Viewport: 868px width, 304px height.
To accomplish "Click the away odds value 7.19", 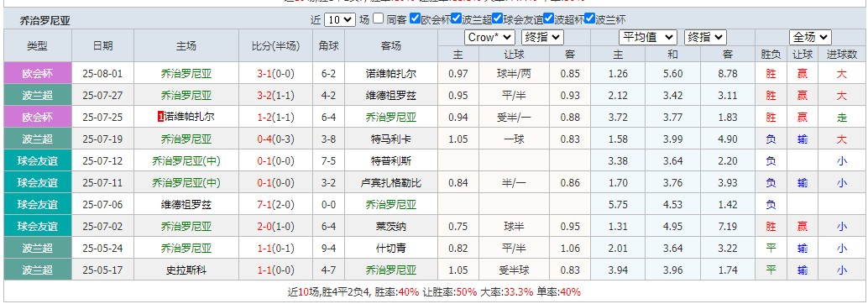I will [x=728, y=227].
